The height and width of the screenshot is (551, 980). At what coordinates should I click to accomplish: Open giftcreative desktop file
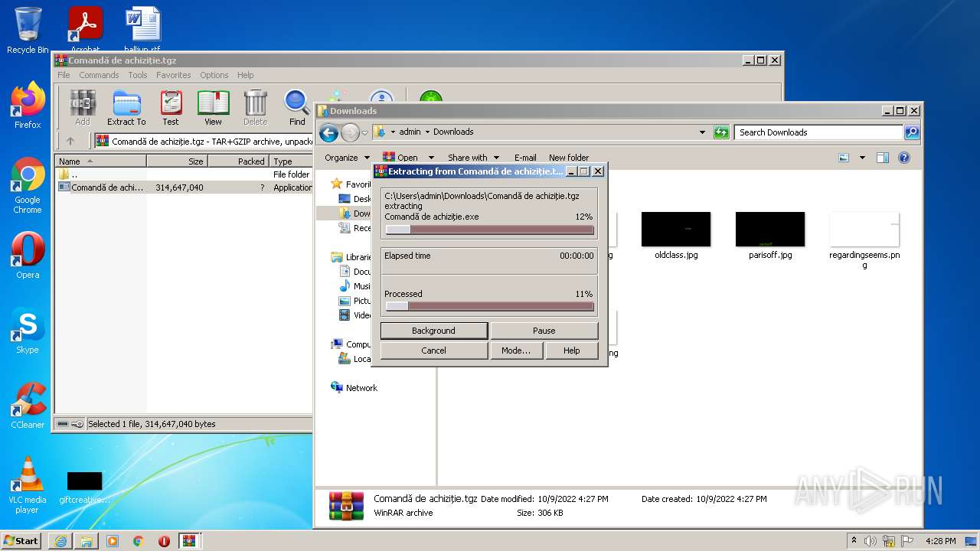(84, 487)
